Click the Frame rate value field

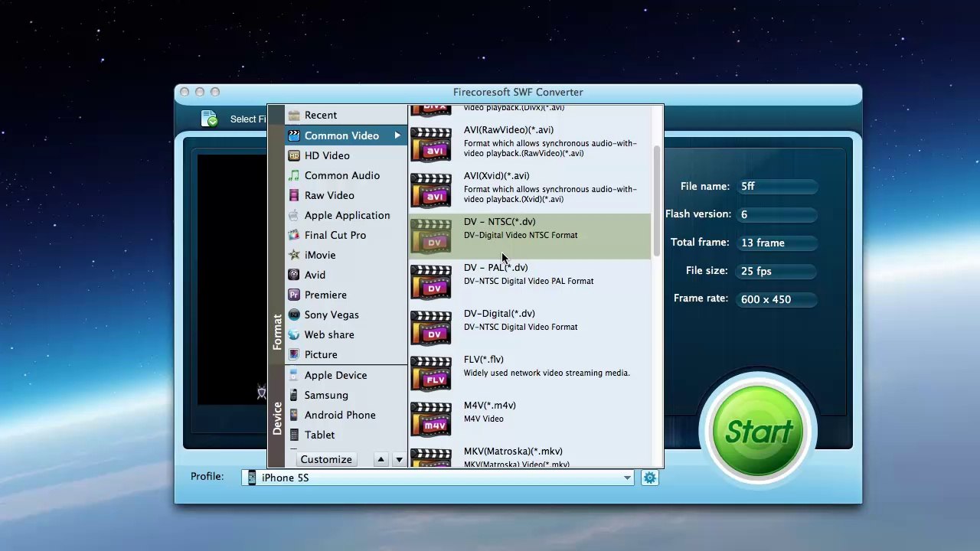pos(779,299)
